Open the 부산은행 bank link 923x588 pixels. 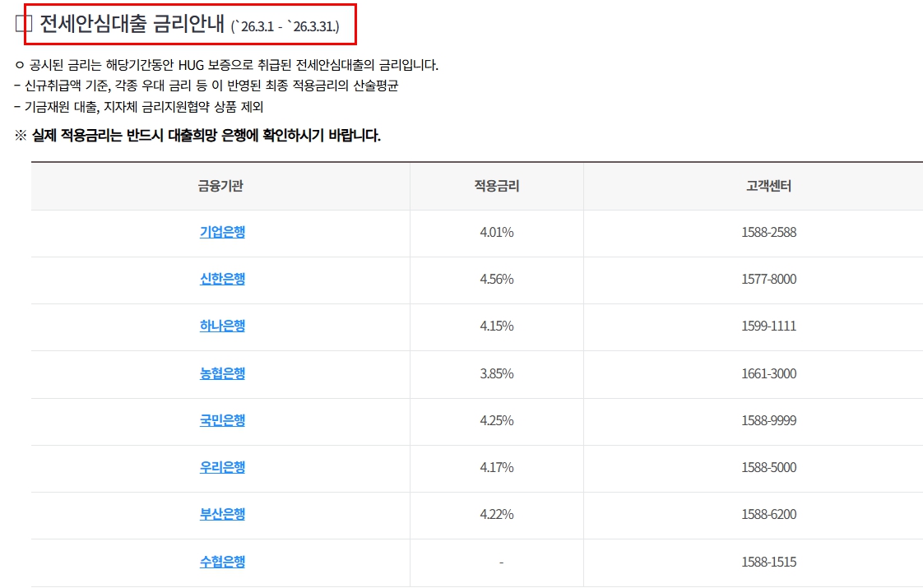click(222, 515)
